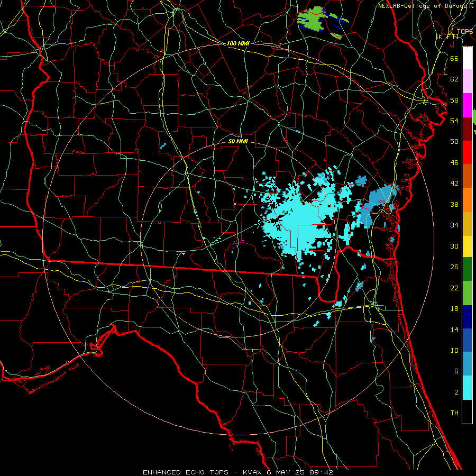Click the K FT units label
Viewport: 476px width, 476px height.
click(447, 36)
